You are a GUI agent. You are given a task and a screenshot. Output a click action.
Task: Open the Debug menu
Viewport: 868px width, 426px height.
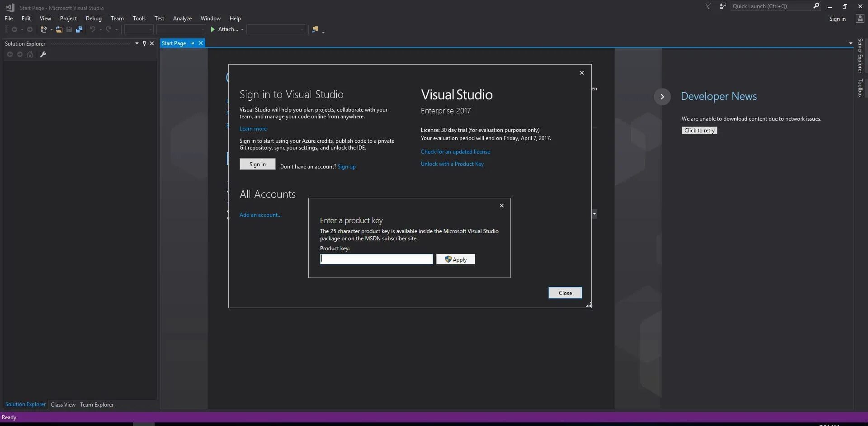(x=94, y=19)
